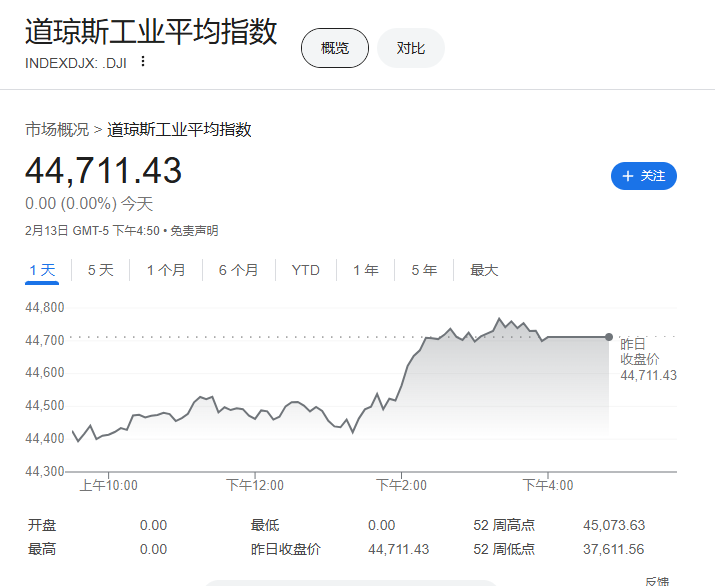Select the 1 年 time range
The image size is (715, 586).
coord(366,270)
